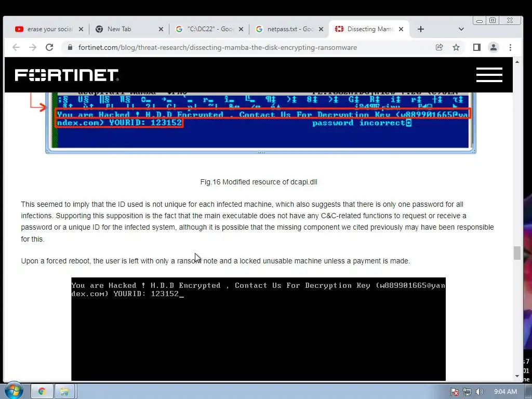Close the Chrome window
532x399 pixels.
(510, 21)
